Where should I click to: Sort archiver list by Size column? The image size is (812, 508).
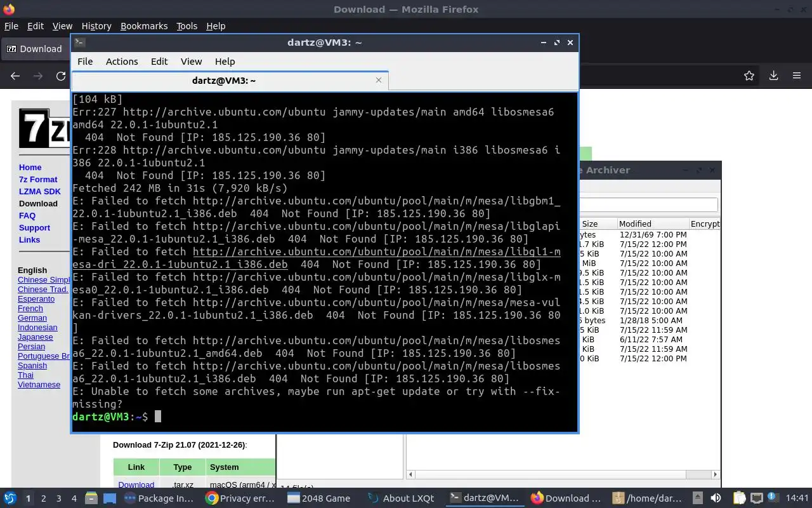tap(597, 224)
